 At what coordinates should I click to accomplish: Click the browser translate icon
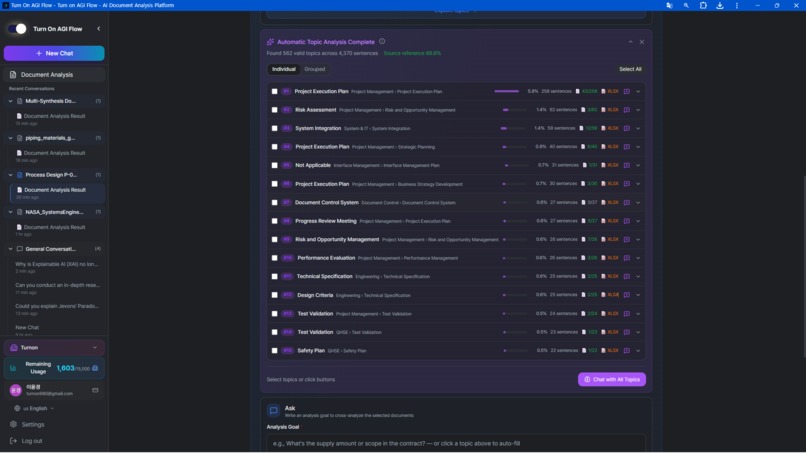[x=669, y=5]
